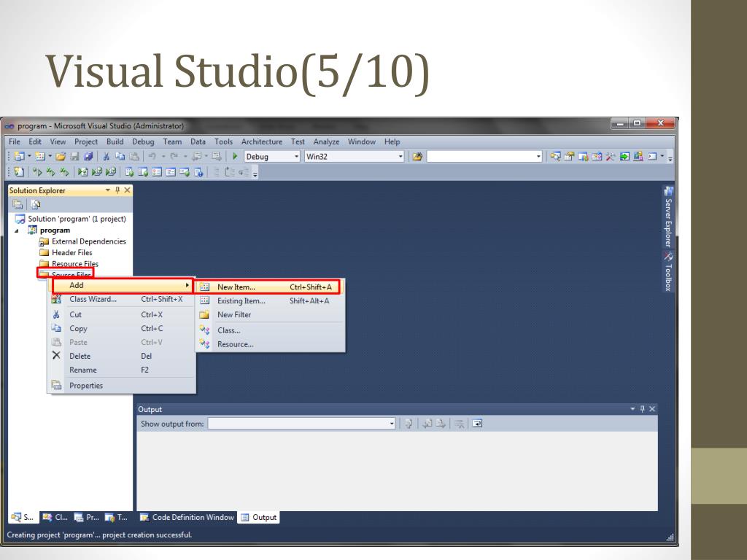Close the Solution Explorer panel

click(127, 190)
